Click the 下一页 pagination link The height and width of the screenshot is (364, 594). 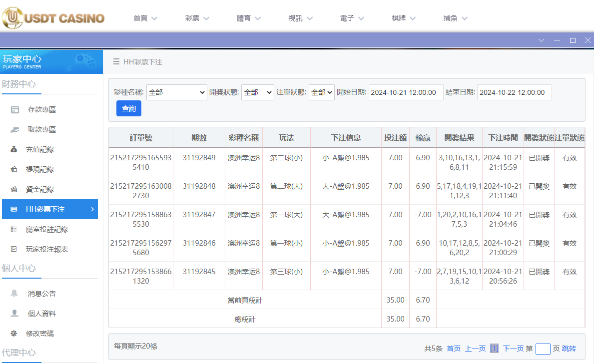pyautogui.click(x=514, y=349)
